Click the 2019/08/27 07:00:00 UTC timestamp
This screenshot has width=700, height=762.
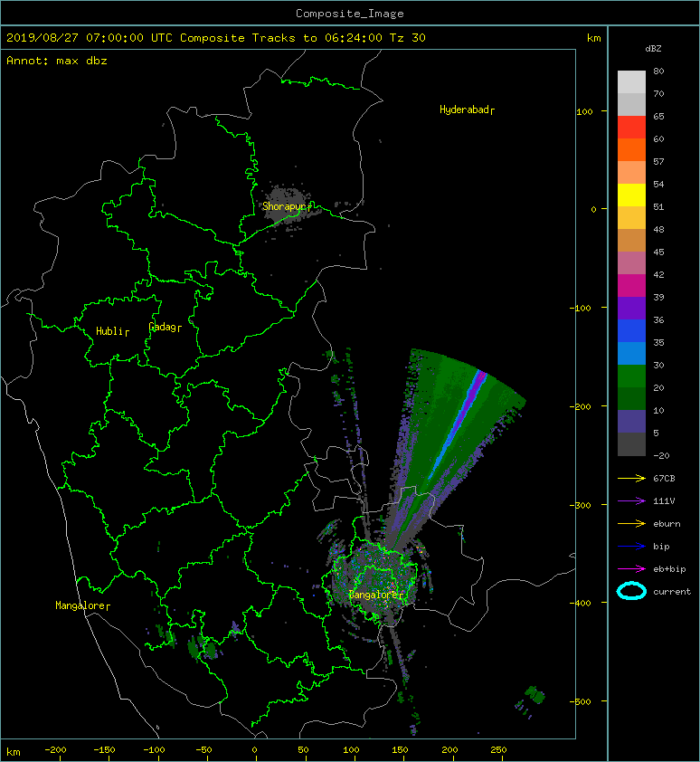pyautogui.click(x=90, y=38)
